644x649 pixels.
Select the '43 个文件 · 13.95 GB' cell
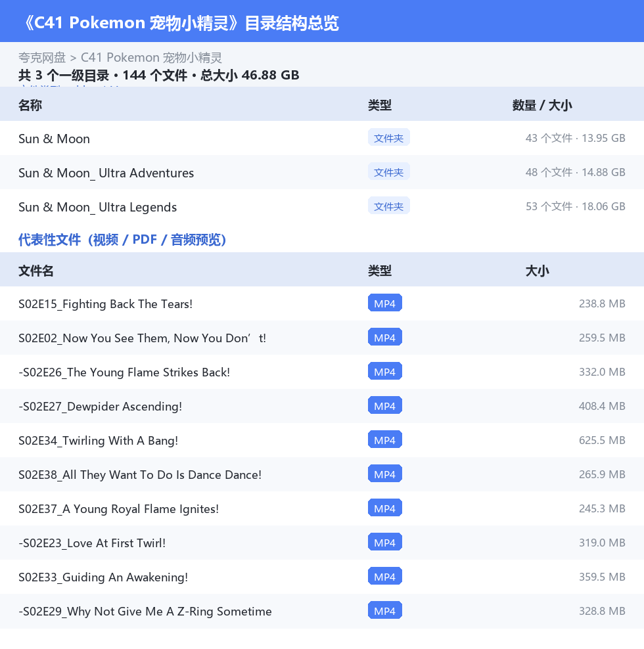click(x=575, y=138)
